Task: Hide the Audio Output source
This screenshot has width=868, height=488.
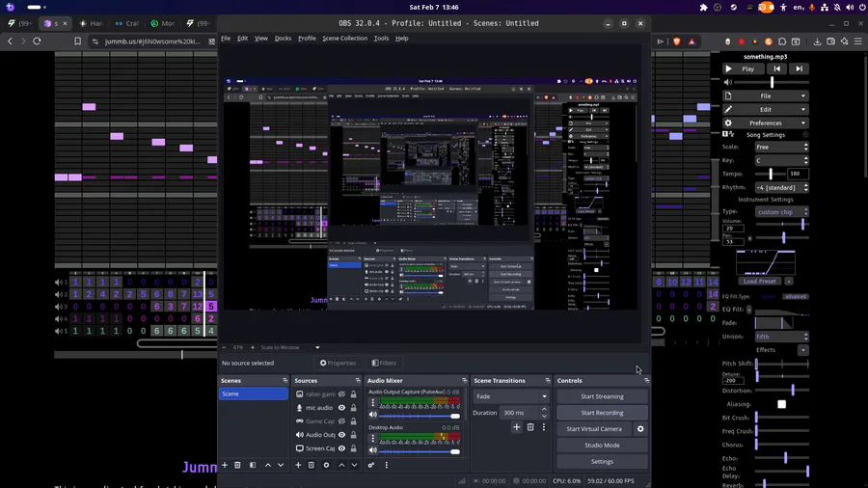Action: click(x=341, y=435)
